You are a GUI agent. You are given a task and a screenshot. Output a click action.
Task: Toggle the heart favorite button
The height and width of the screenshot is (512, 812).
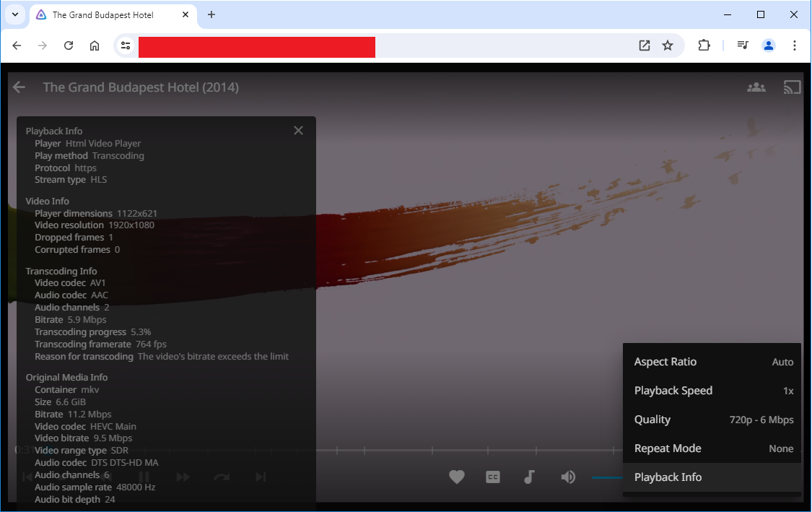point(456,477)
